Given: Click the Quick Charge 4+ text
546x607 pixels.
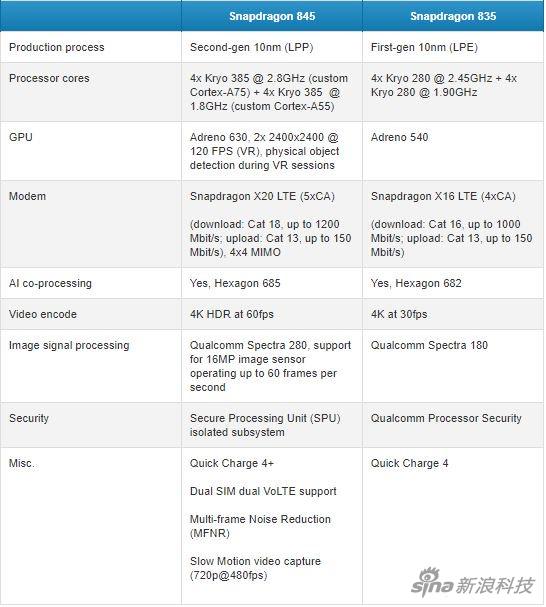Looking at the screenshot, I should tap(232, 463).
